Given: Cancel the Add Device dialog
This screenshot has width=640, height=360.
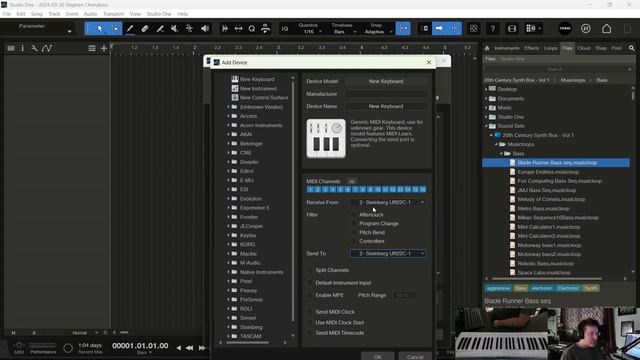Looking at the screenshot, I should tap(415, 356).
